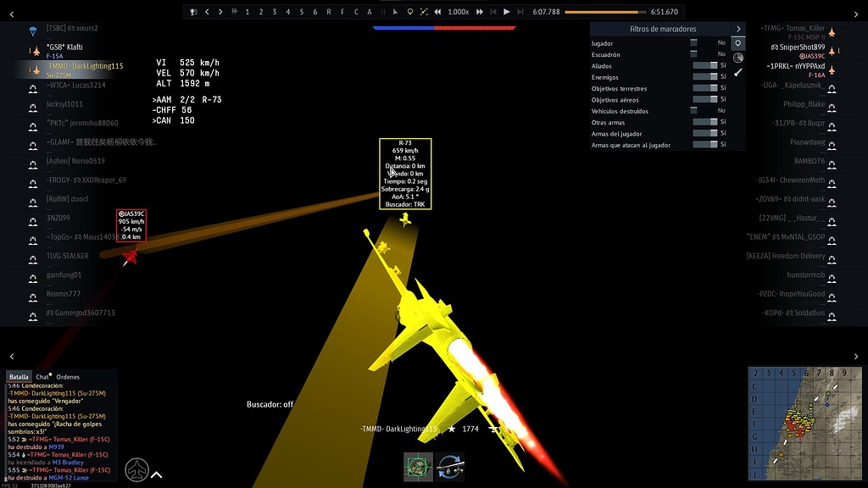This screenshot has width=868, height=488.
Task: Click the brush icon on the filters side strip
Action: click(x=737, y=72)
